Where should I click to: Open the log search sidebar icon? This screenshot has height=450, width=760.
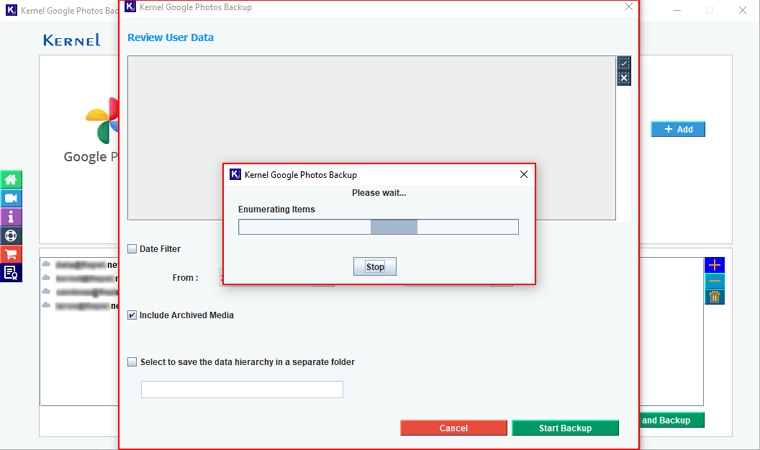coord(11,273)
